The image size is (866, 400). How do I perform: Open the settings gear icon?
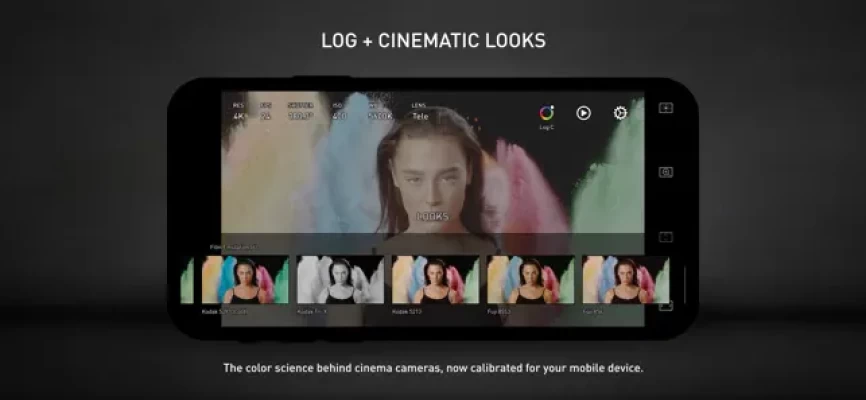coord(620,113)
